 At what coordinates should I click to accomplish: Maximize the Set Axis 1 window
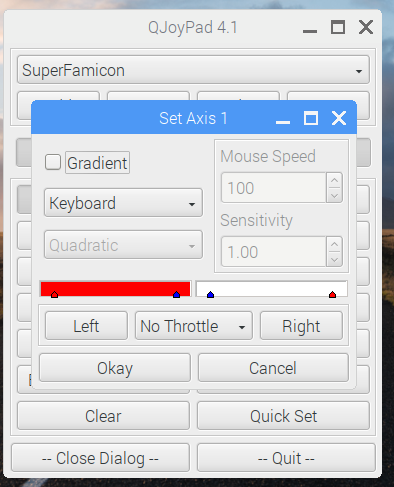[311, 118]
